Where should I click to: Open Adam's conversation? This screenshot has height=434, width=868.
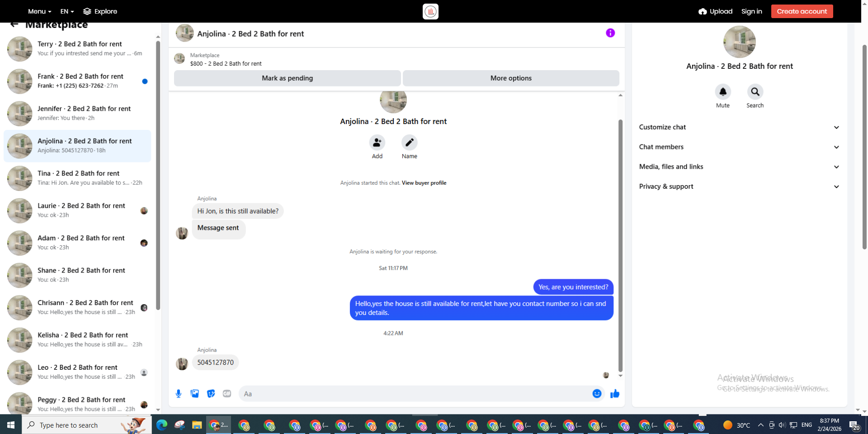pos(77,243)
